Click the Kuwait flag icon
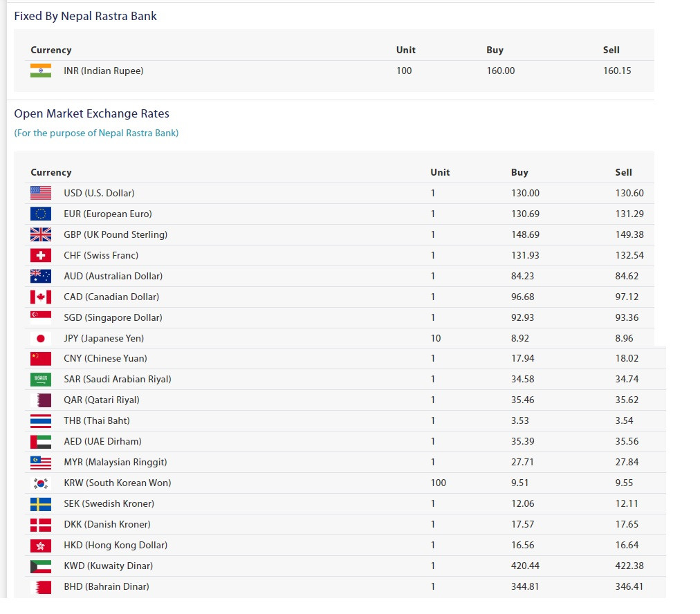The height and width of the screenshot is (614, 700). point(41,566)
